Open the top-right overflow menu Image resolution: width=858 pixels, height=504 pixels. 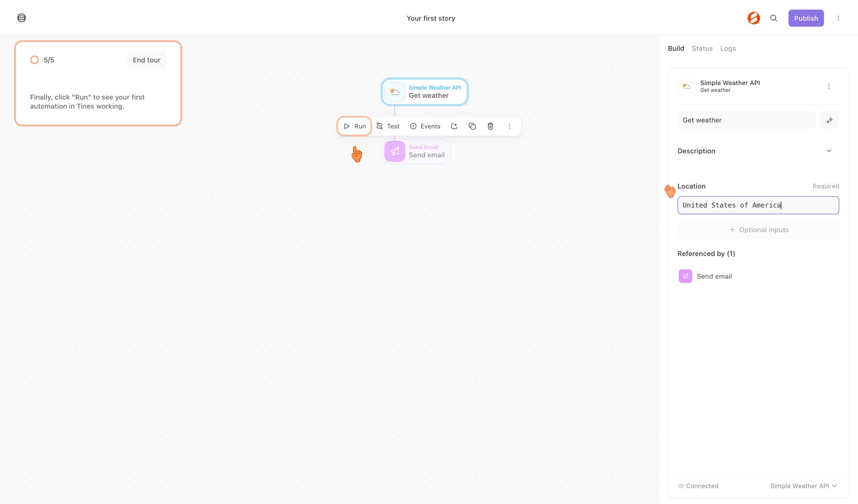click(839, 18)
